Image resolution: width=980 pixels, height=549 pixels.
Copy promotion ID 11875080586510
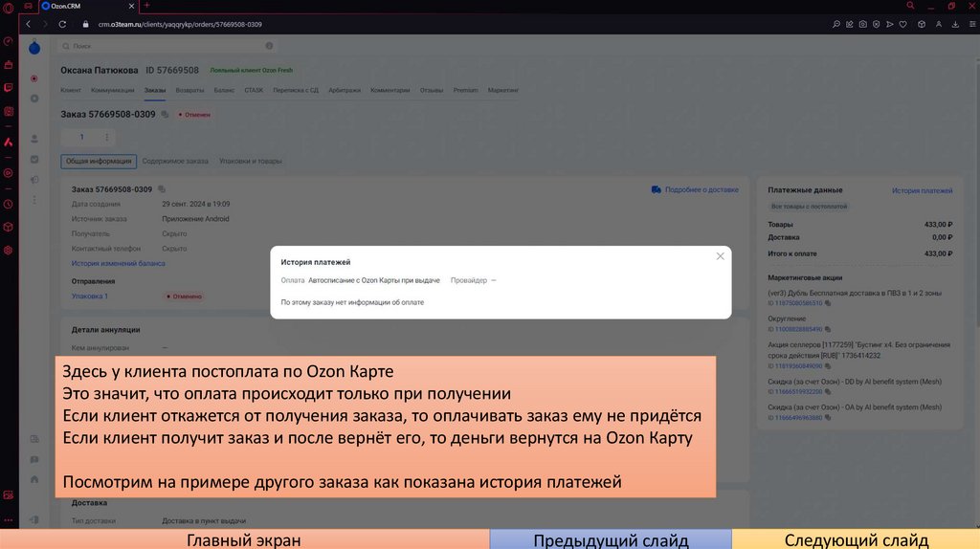click(x=828, y=303)
